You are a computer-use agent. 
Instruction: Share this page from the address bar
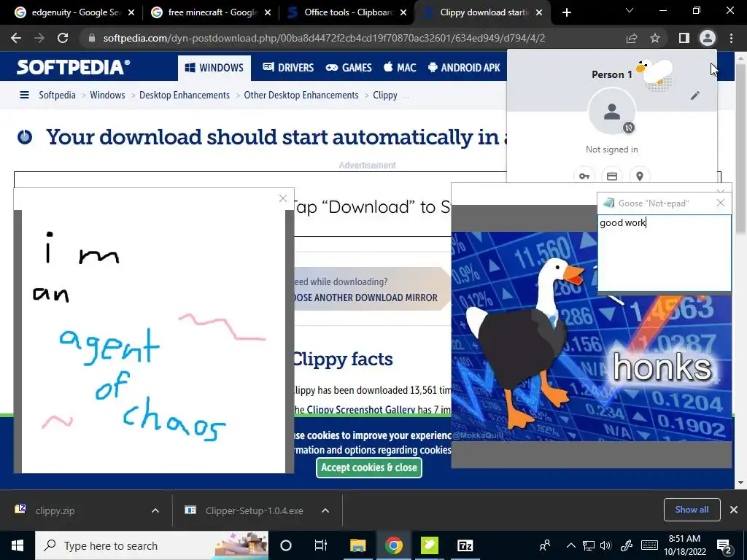[x=632, y=38]
